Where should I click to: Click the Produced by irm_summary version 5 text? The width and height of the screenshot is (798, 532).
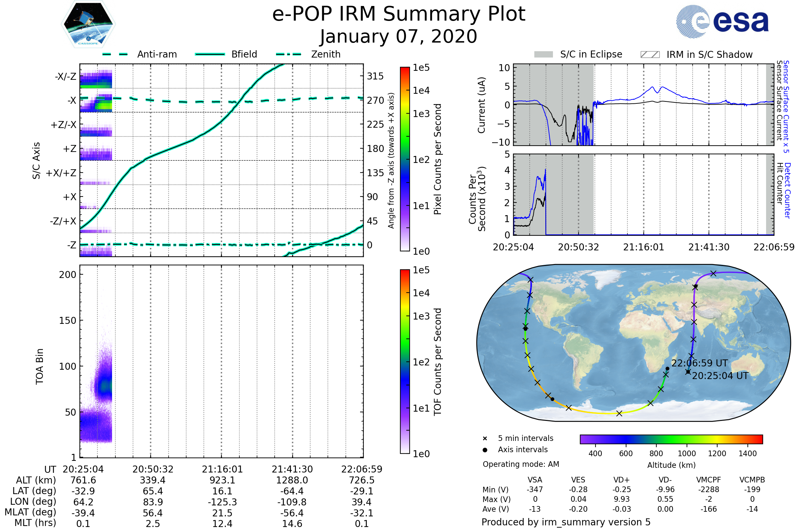click(566, 522)
